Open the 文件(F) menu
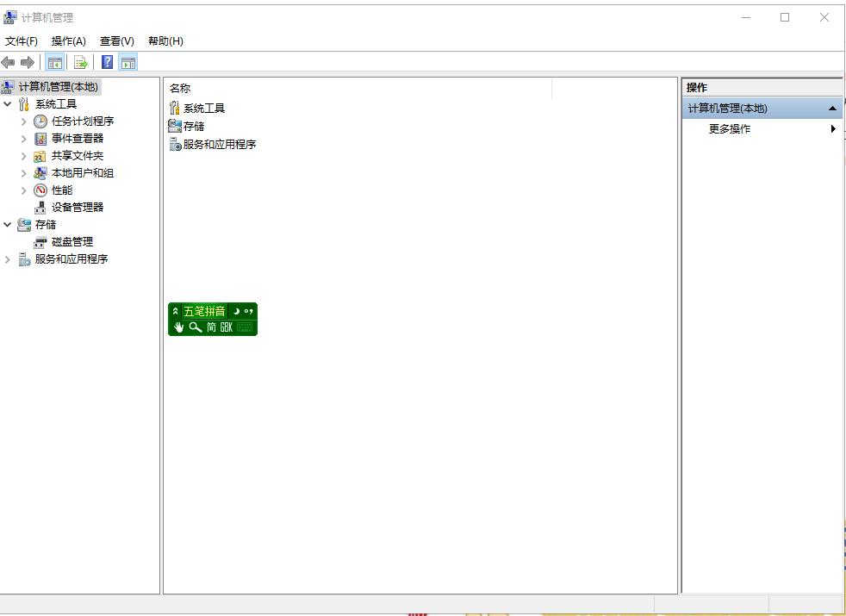This screenshot has height=616, width=846. (21, 41)
